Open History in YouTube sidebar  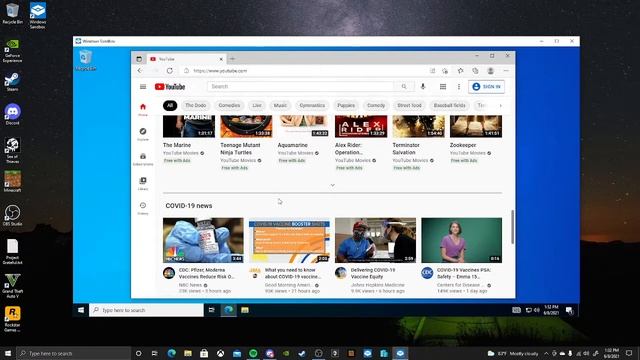click(143, 208)
